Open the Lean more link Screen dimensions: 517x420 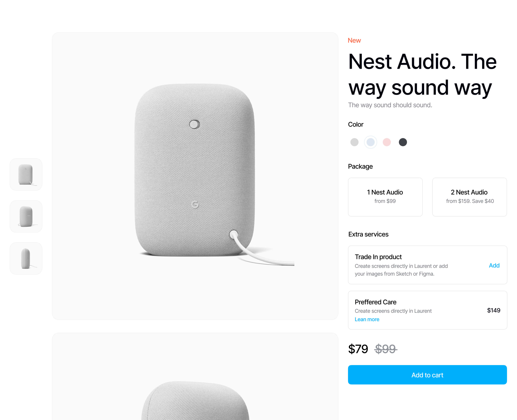point(367,319)
